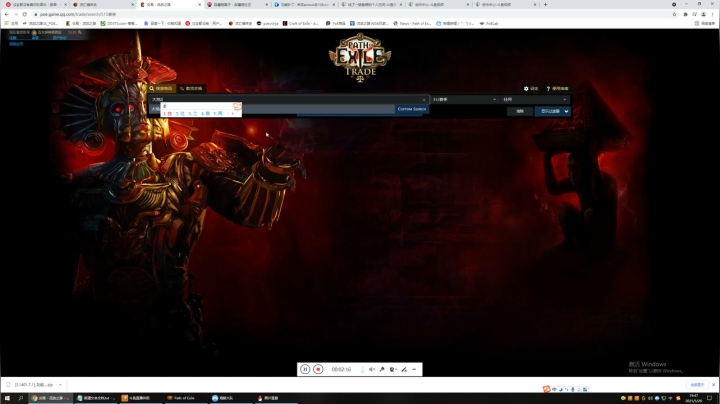The height and width of the screenshot is (404, 720).
Task: Open the Apps bookmark shortcut
Action: point(11,23)
